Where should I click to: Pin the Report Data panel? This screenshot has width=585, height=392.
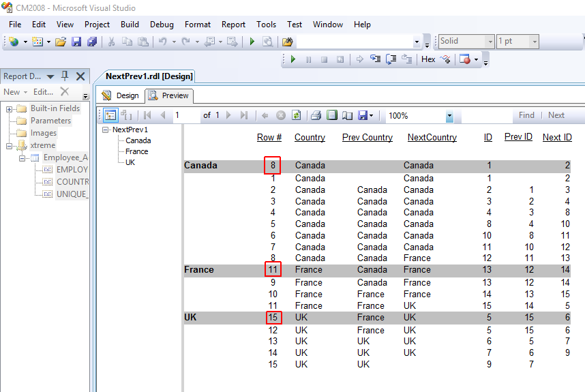(65, 76)
